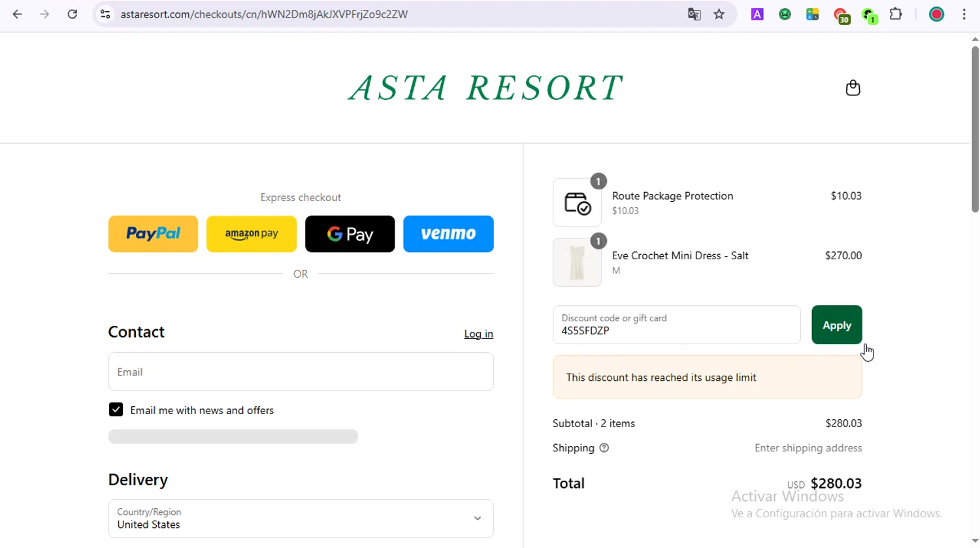This screenshot has width=980, height=548.
Task: Pay with Venmo
Action: pyautogui.click(x=448, y=234)
